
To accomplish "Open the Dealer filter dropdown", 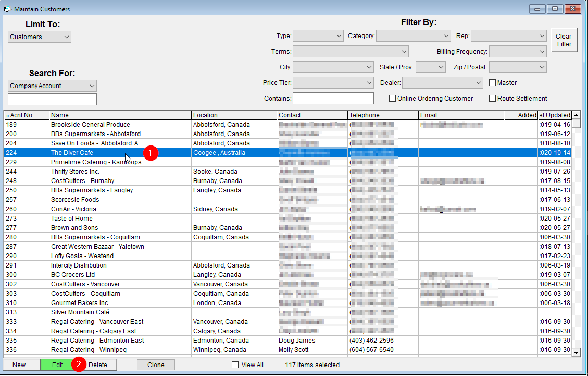I will click(443, 82).
